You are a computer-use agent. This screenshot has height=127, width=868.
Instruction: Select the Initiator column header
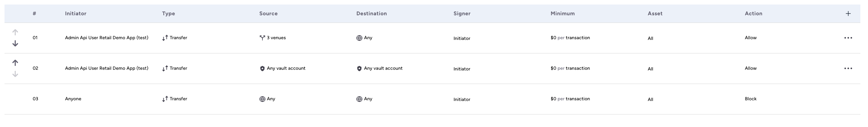[75, 14]
